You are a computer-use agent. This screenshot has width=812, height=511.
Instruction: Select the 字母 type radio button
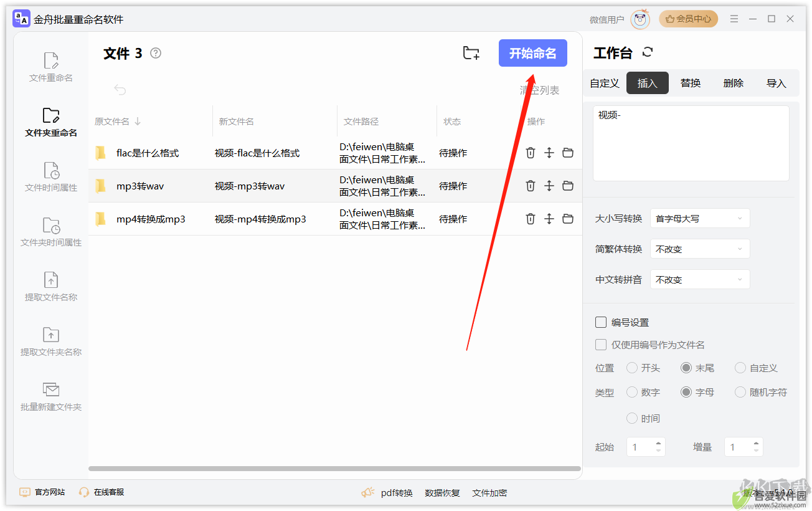pos(686,392)
